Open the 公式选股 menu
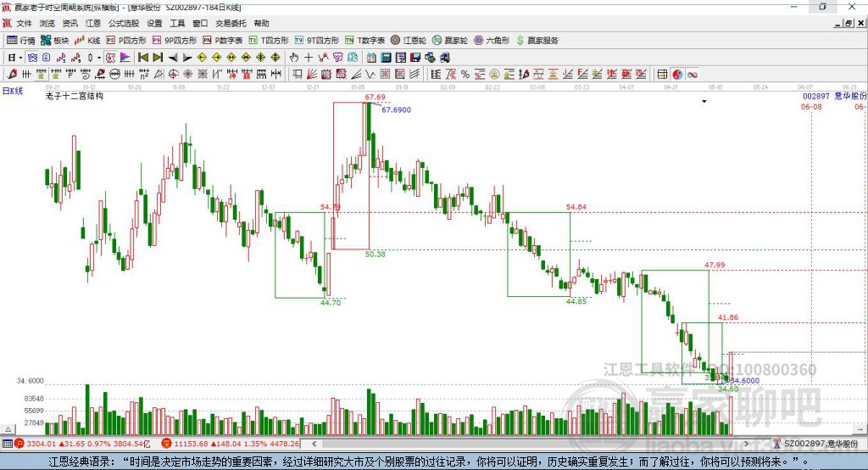This screenshot has height=470, width=868. (124, 23)
